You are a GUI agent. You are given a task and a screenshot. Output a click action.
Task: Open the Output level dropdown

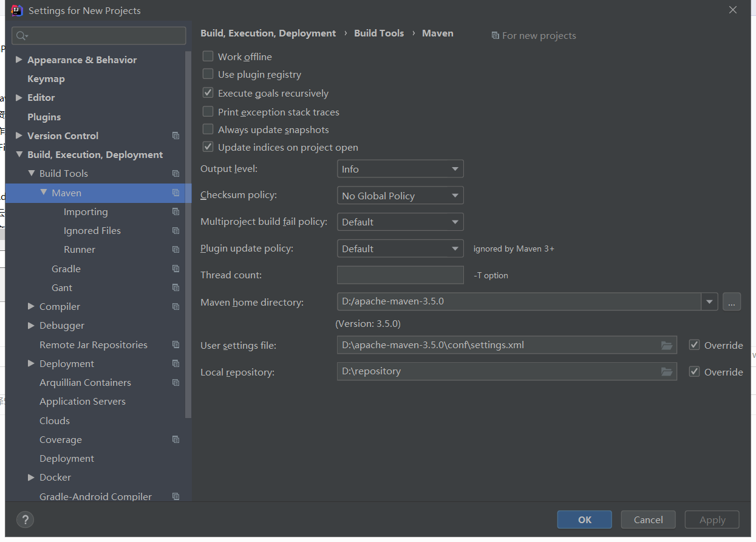pos(400,169)
